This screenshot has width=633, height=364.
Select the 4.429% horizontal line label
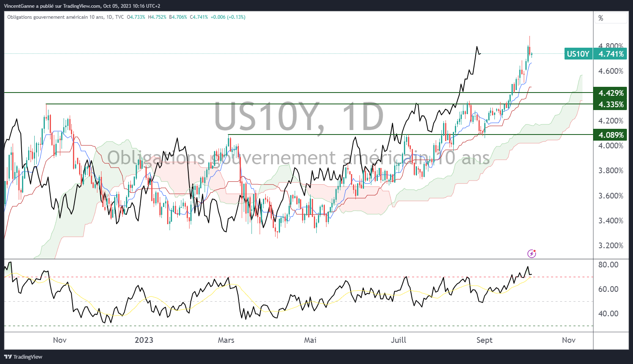point(611,93)
